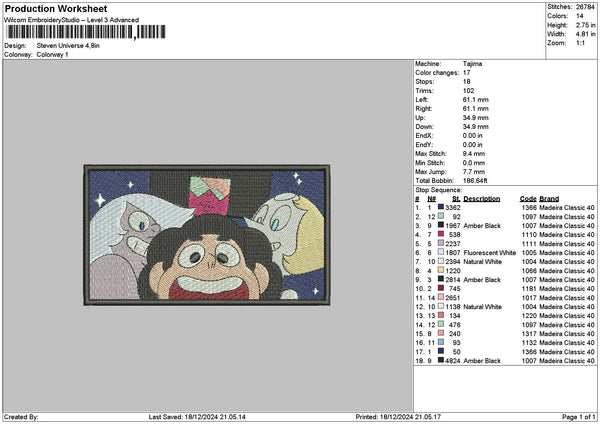This screenshot has height=424, width=600.
Task: Click the black swatch in stop row 3
Action: [441, 225]
